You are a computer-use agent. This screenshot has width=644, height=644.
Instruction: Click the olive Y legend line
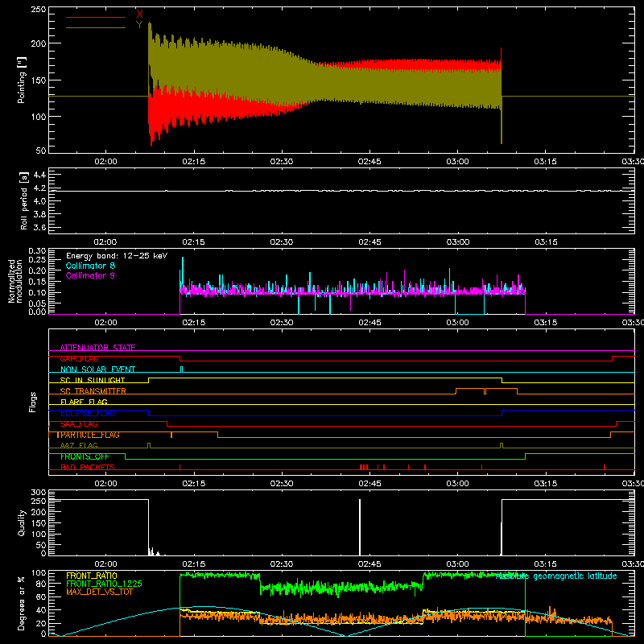[x=96, y=28]
